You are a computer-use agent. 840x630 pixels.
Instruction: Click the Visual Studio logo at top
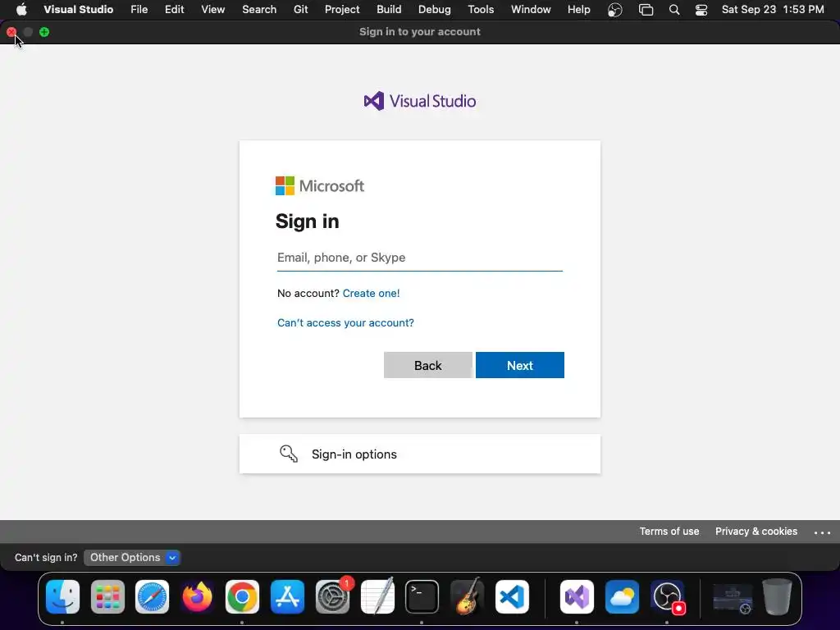point(419,101)
